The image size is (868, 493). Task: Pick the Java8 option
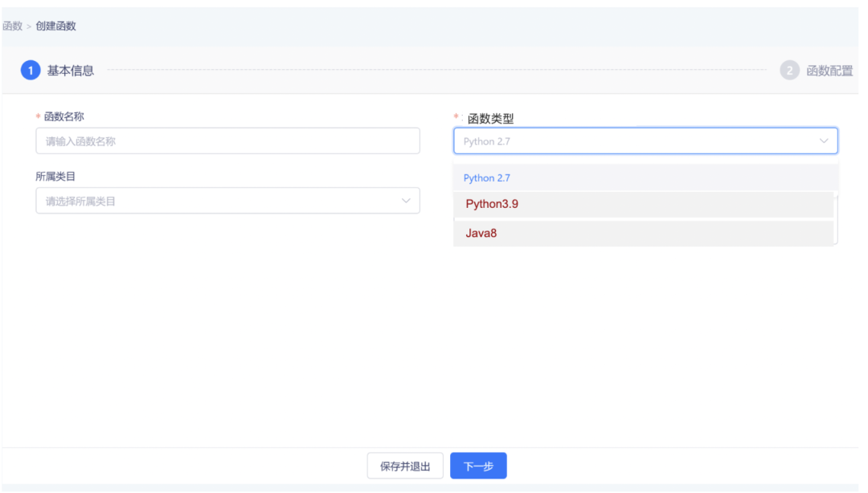click(x=481, y=234)
